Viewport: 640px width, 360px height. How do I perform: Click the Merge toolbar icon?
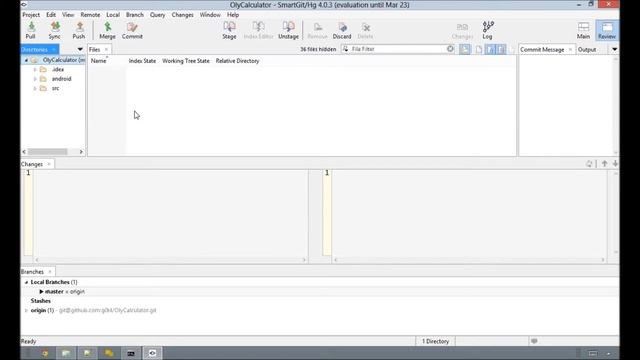coord(107,30)
